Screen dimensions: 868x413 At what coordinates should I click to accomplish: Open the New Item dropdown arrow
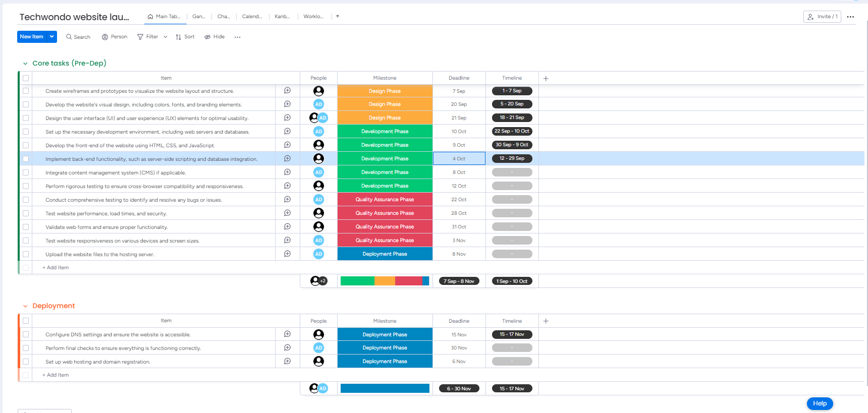(x=52, y=37)
